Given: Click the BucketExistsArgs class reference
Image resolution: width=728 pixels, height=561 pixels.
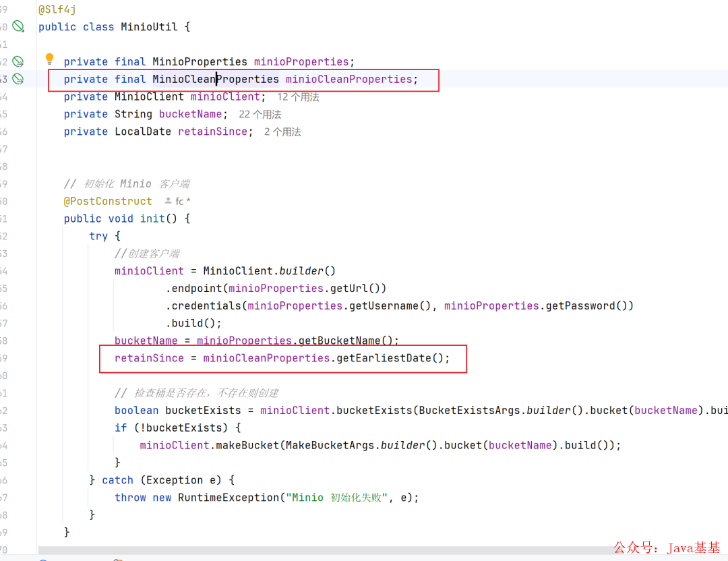Looking at the screenshot, I should [x=469, y=411].
